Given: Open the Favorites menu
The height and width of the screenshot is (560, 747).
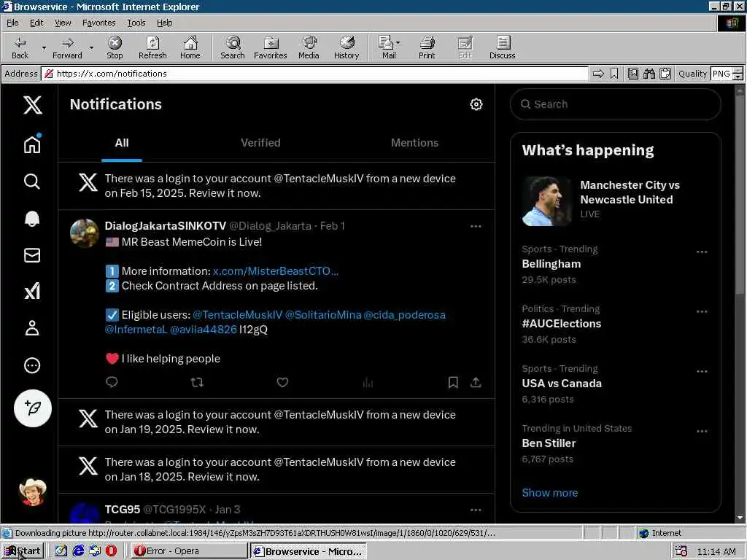Looking at the screenshot, I should 98,23.
